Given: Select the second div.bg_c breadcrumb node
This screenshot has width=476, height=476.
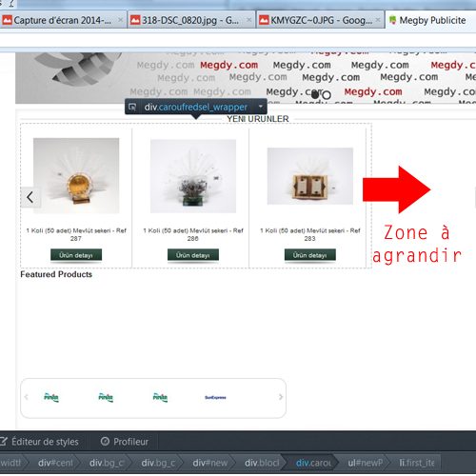Looking at the screenshot, I should [x=158, y=463].
